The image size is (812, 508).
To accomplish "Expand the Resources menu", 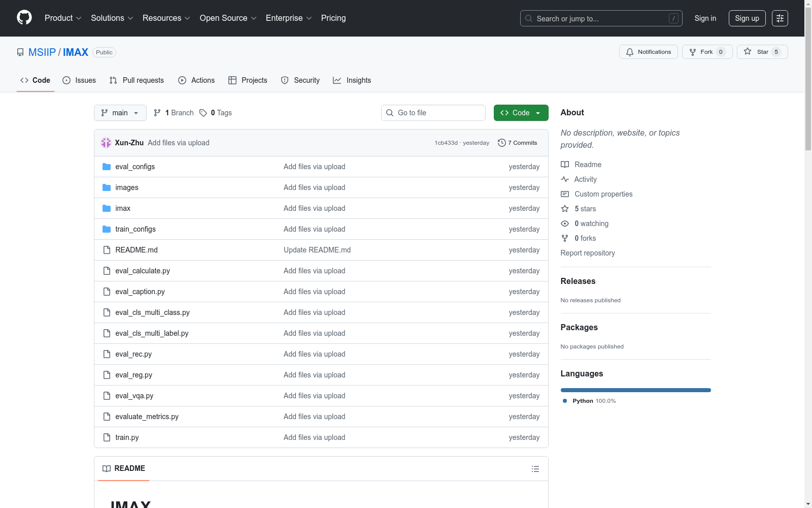I will click(166, 18).
